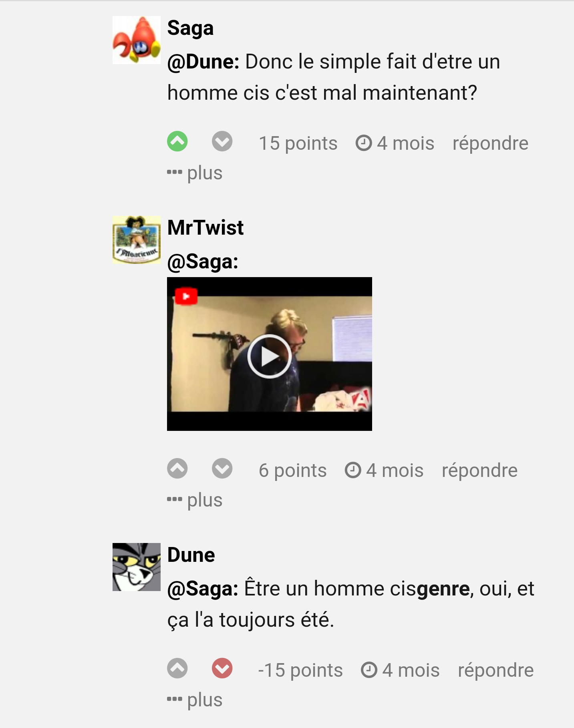The height and width of the screenshot is (728, 574).
Task: Downvote MrTwist's video comment
Action: 222,469
